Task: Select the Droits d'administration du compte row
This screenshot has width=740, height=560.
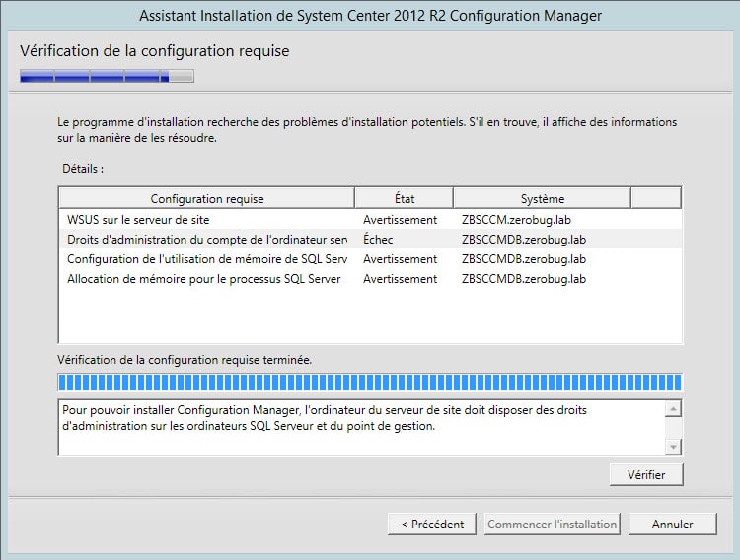Action: [370, 240]
